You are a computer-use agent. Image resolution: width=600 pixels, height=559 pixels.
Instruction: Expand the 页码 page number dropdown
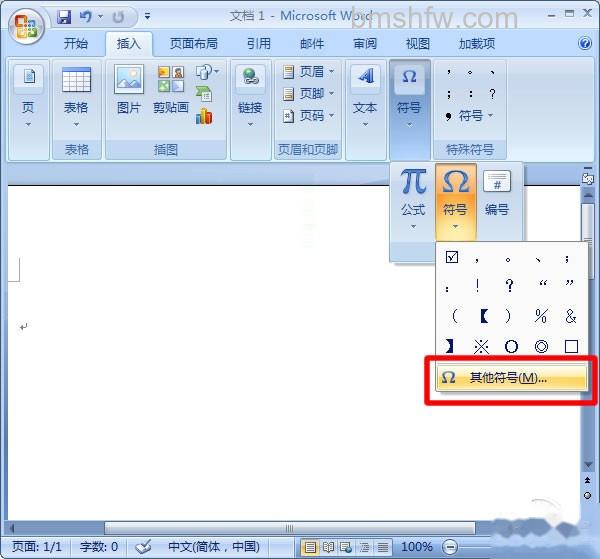(x=331, y=115)
